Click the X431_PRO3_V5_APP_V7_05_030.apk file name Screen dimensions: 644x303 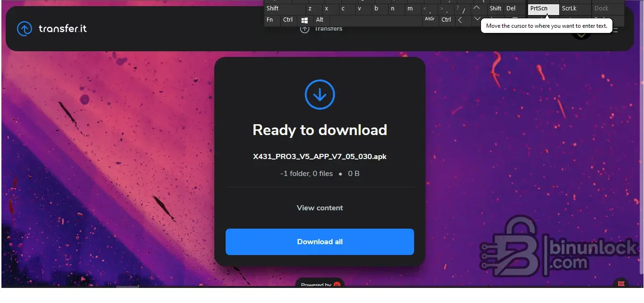(320, 157)
